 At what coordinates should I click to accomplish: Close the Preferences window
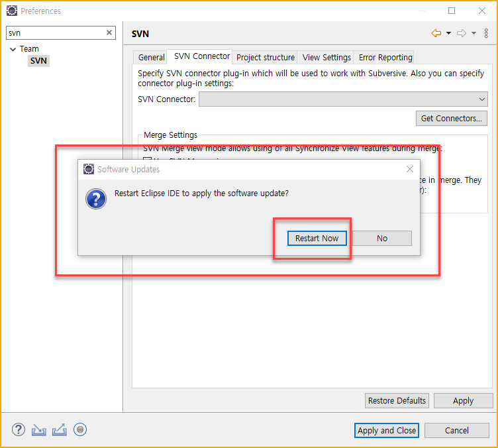coord(482,11)
